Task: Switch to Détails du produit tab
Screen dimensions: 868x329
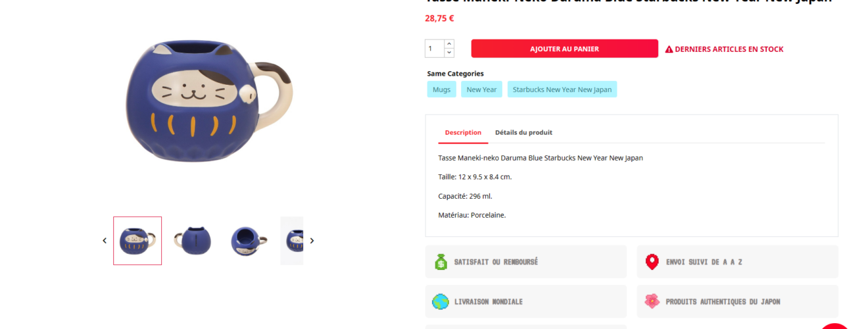Action: point(523,132)
